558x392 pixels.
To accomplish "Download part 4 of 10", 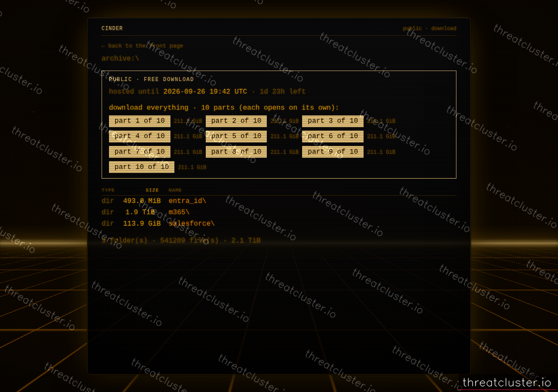I will [139, 136].
